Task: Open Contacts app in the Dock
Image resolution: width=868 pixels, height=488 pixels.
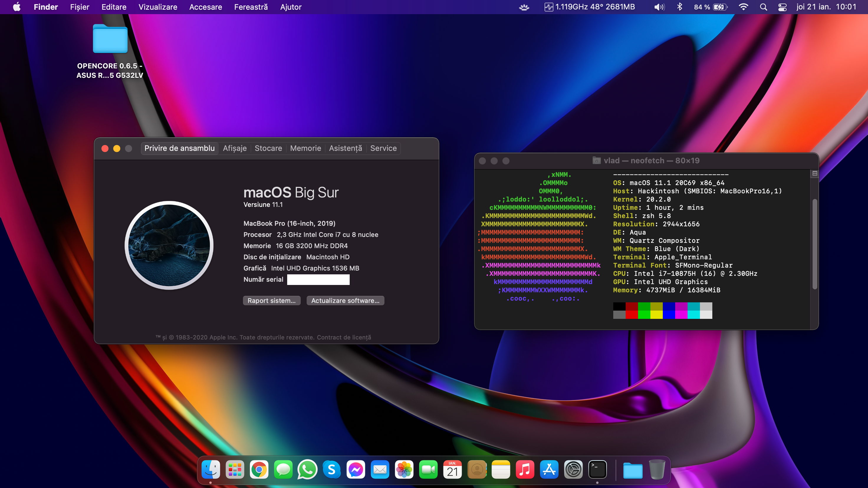Action: point(477,469)
